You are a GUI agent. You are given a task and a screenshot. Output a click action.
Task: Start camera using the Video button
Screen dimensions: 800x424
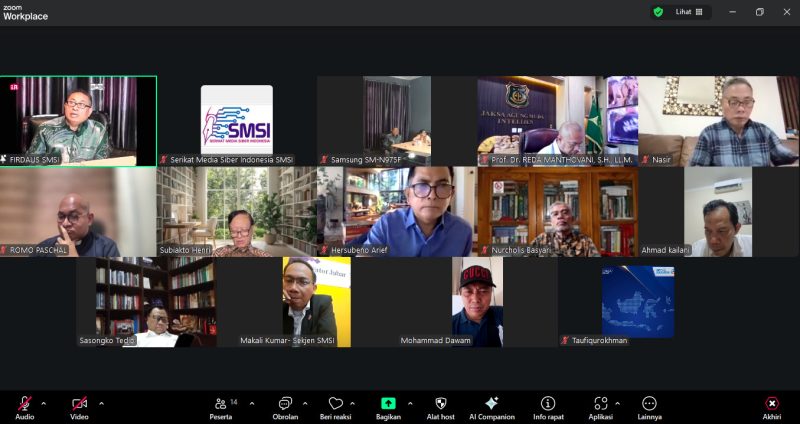pyautogui.click(x=79, y=404)
